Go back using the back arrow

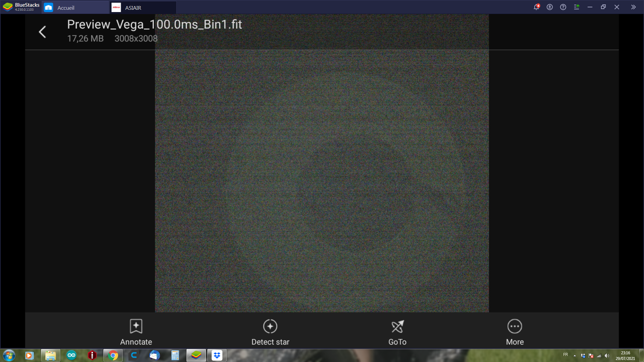[42, 32]
